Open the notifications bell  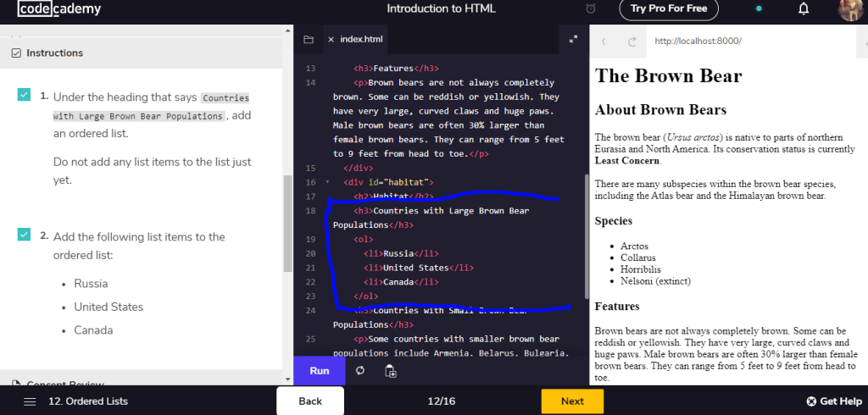[x=804, y=9]
